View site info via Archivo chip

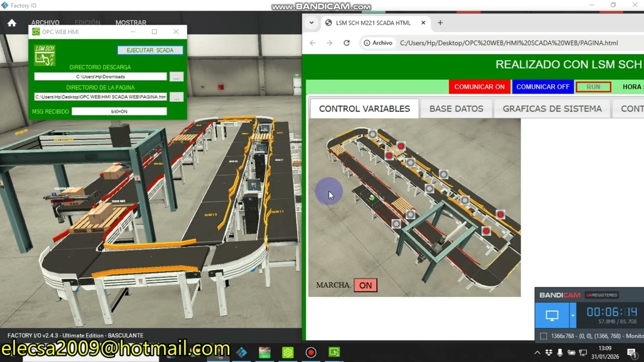(x=378, y=43)
